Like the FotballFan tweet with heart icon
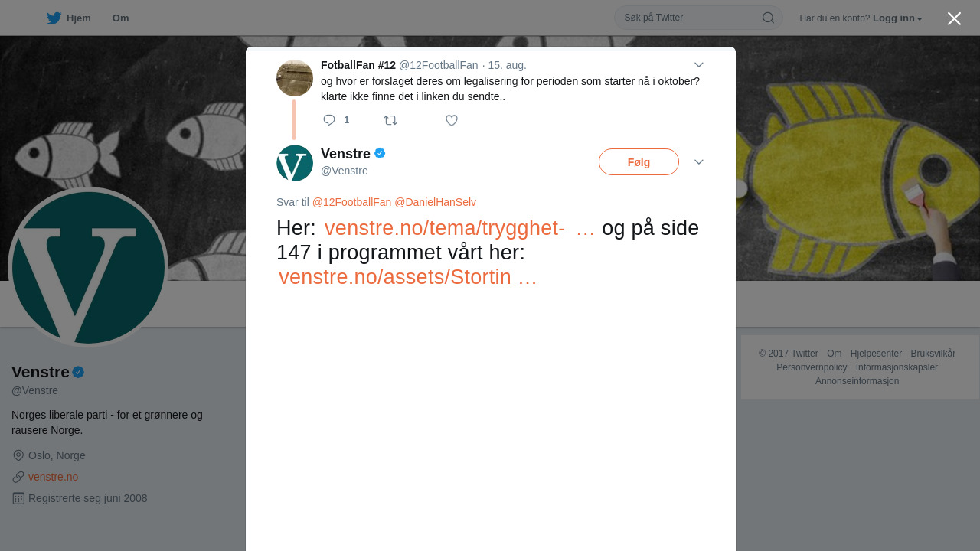The image size is (980, 551). (452, 120)
